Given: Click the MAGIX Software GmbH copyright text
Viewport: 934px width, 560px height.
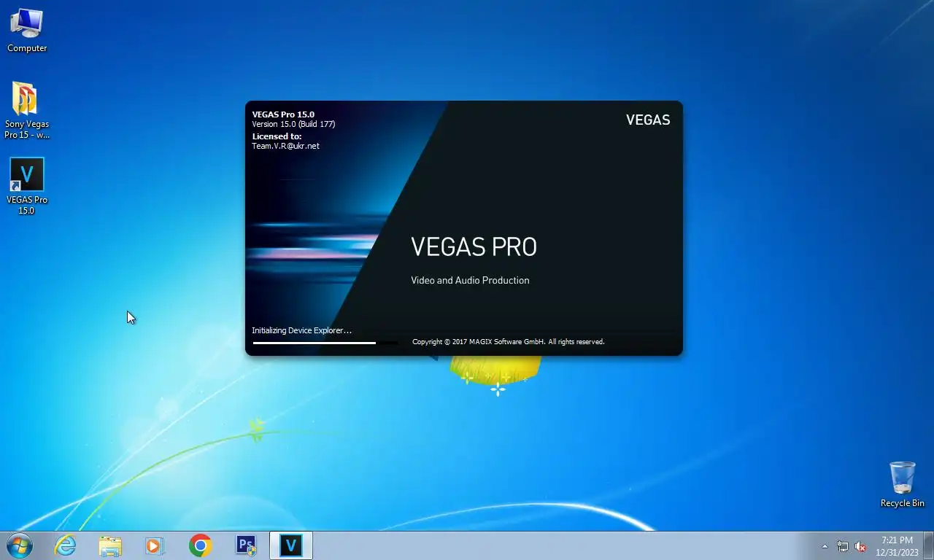Looking at the screenshot, I should (508, 341).
